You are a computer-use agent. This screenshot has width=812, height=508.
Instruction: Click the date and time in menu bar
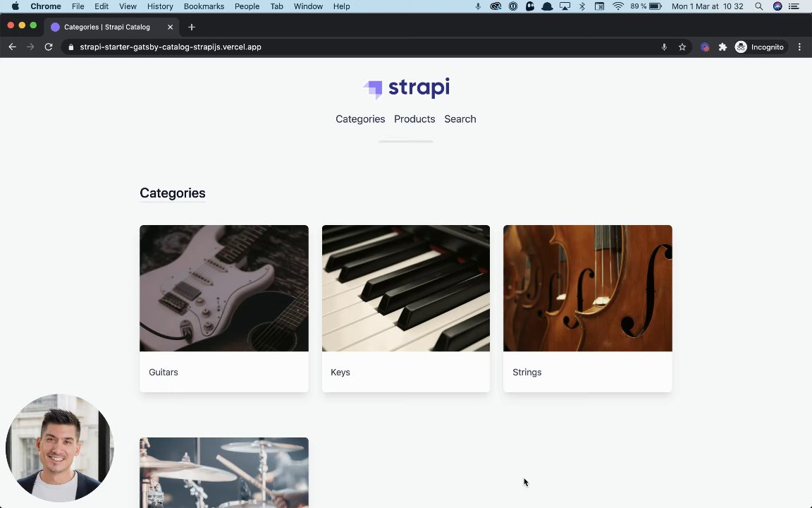708,6
